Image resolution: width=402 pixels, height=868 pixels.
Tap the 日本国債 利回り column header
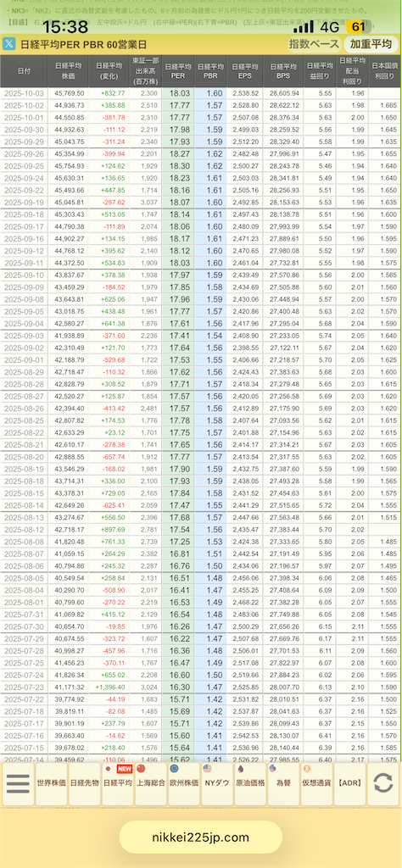[383, 71]
